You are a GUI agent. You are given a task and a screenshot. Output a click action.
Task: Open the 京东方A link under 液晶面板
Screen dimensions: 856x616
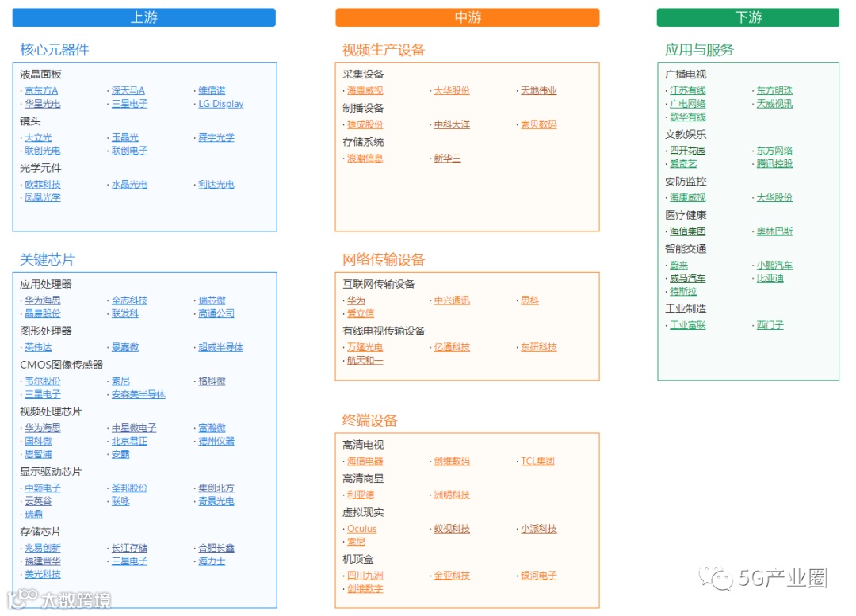pyautogui.click(x=41, y=90)
